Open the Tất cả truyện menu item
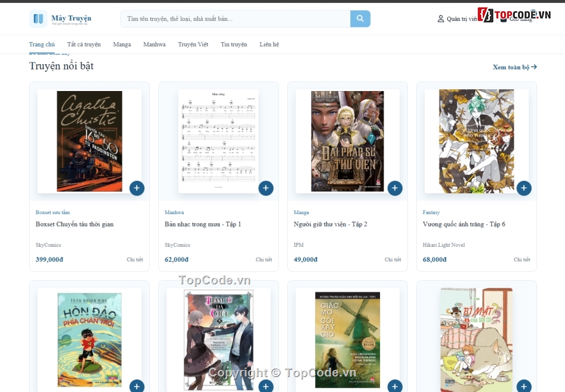 coord(84,45)
